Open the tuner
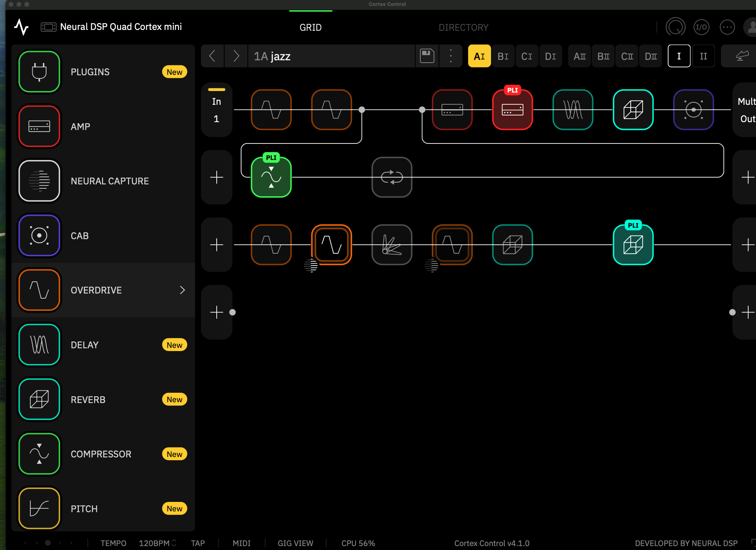 pyautogui.click(x=675, y=27)
